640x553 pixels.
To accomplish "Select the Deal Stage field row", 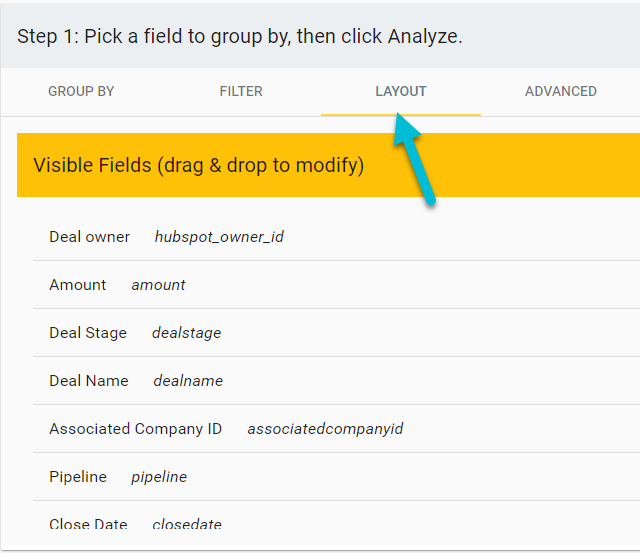I will (x=336, y=333).
